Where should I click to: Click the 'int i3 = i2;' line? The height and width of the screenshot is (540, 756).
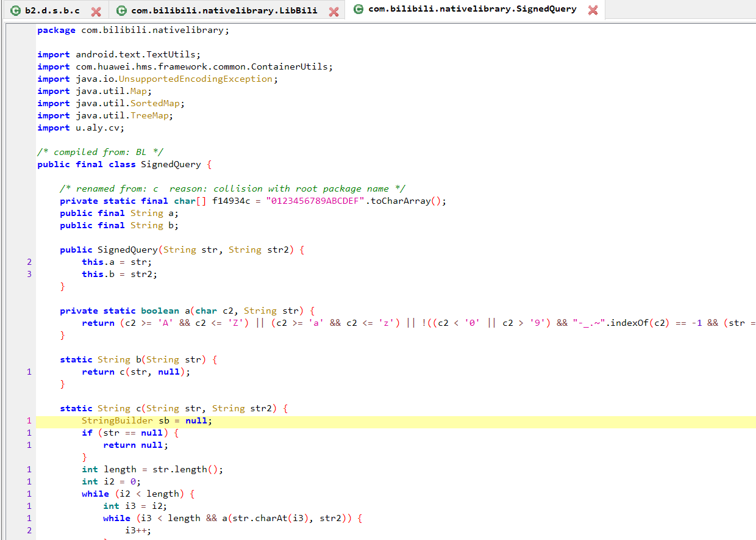coord(135,506)
